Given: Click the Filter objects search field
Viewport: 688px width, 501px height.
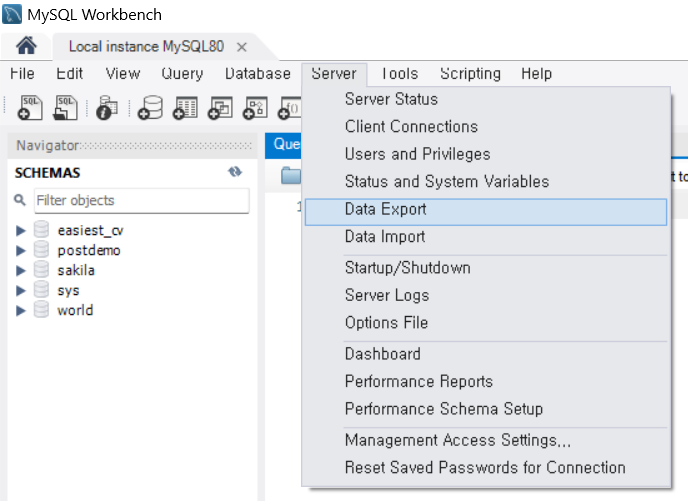Looking at the screenshot, I should click(x=141, y=200).
